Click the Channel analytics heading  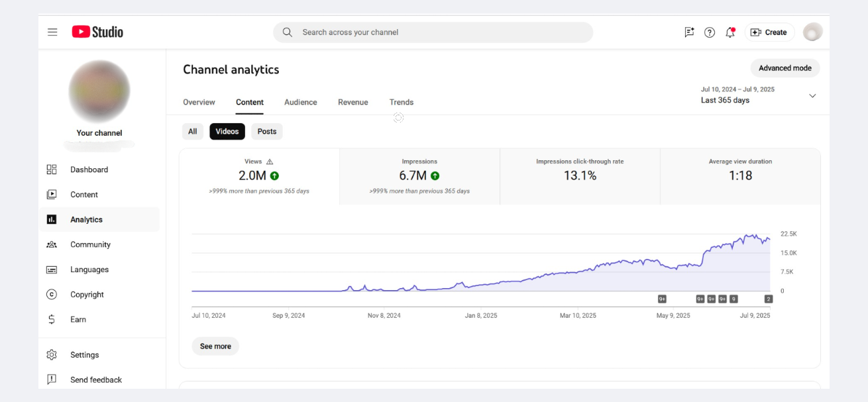point(231,70)
